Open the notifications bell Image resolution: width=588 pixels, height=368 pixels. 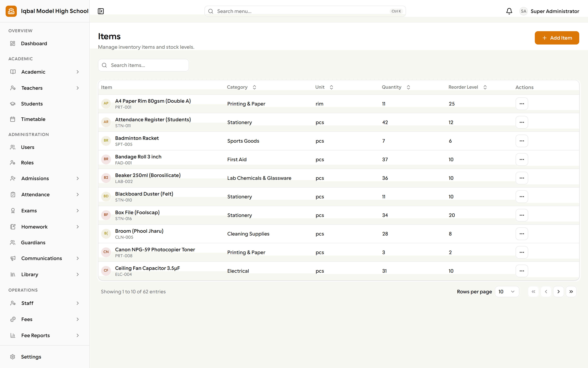(x=509, y=11)
